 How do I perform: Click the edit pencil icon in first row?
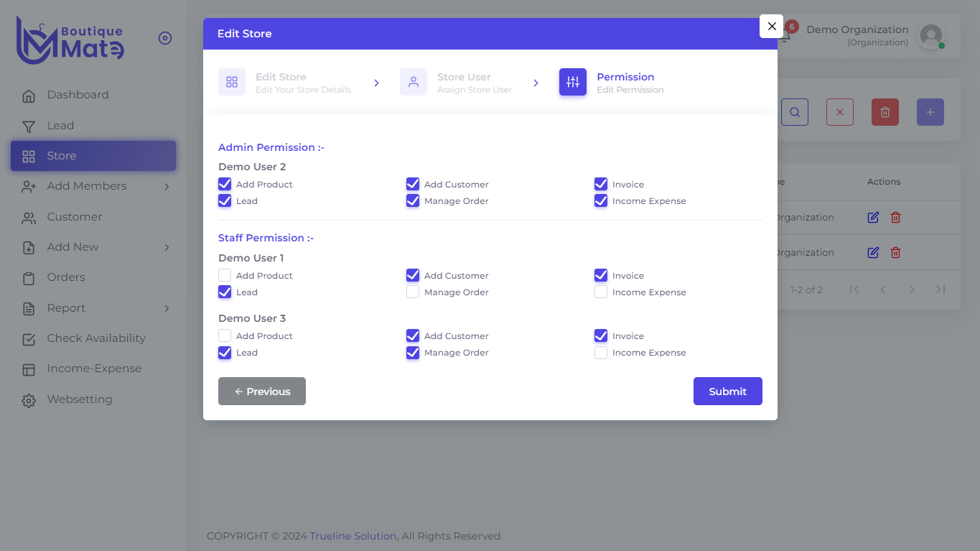(x=873, y=217)
